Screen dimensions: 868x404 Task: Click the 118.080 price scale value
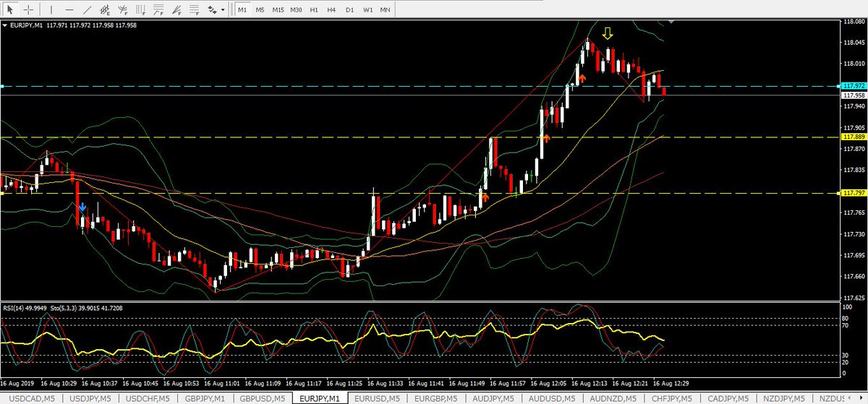tap(854, 22)
